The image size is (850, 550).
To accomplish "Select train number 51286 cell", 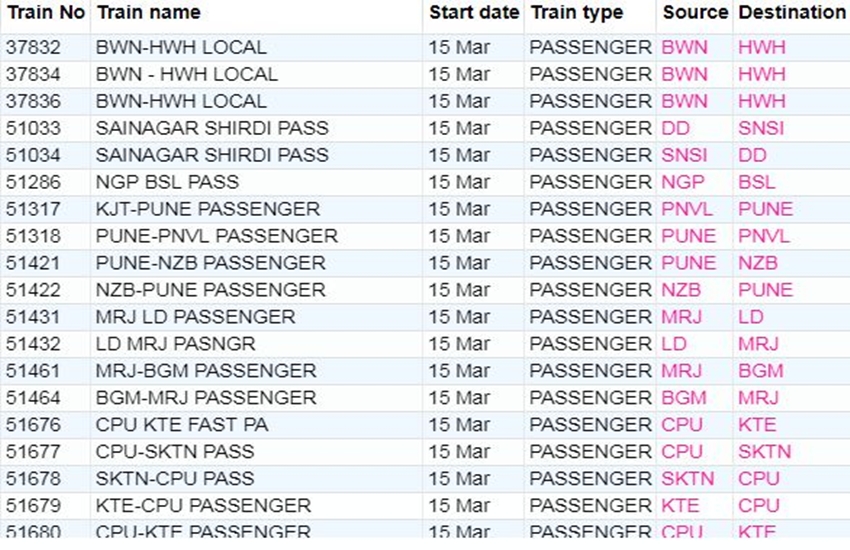I will coord(33,182).
